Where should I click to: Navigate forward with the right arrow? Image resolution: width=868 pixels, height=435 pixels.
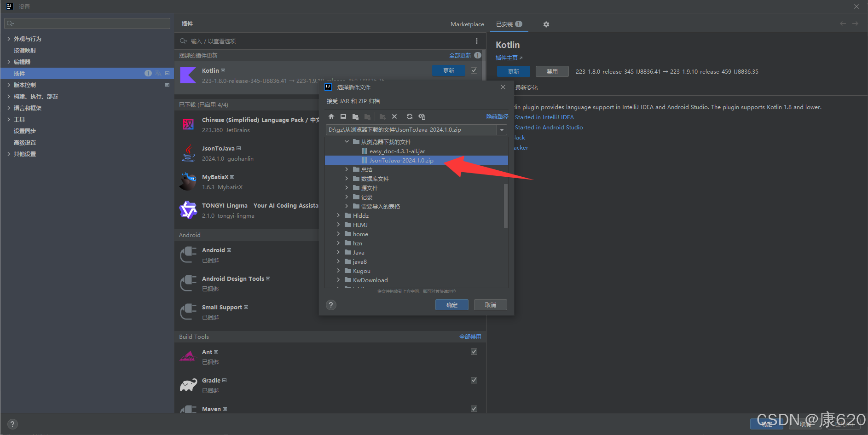855,23
